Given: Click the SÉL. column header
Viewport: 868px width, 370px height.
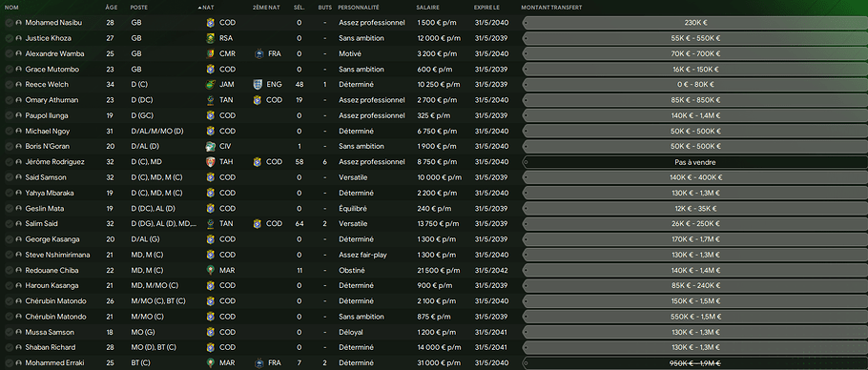Looking at the screenshot, I should (300, 8).
